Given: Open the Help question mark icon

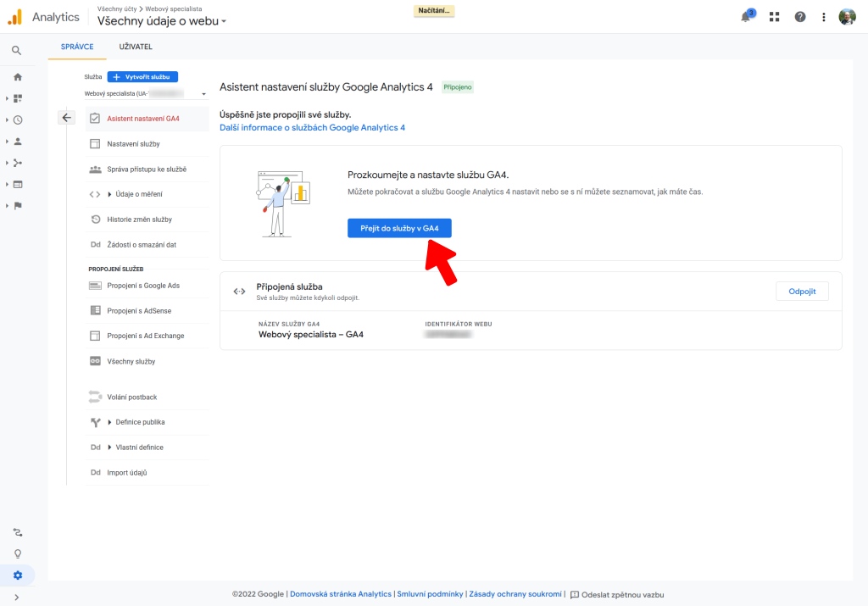Looking at the screenshot, I should 798,16.
